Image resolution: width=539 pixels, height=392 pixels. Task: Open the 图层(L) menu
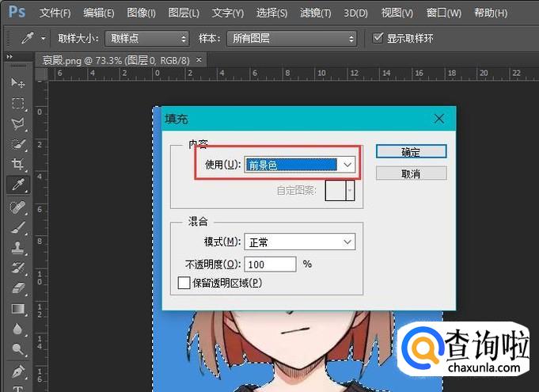184,13
